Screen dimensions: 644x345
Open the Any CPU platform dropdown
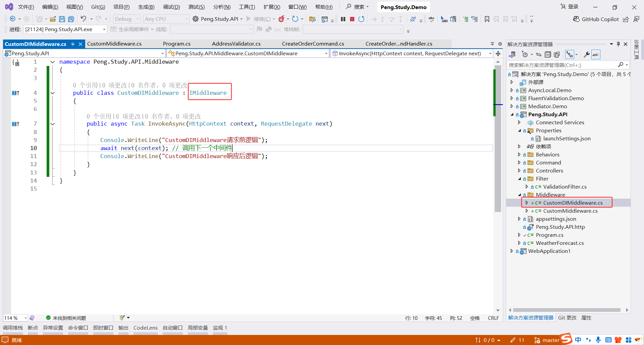point(166,19)
